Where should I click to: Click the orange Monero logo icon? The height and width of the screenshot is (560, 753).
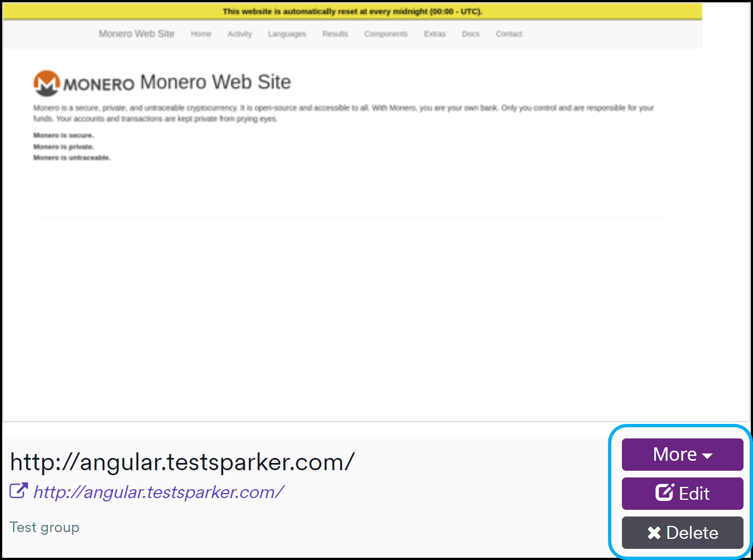pos(46,83)
